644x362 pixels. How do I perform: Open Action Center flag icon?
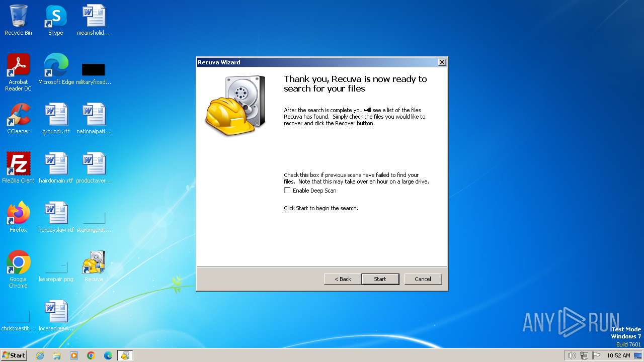[596, 355]
